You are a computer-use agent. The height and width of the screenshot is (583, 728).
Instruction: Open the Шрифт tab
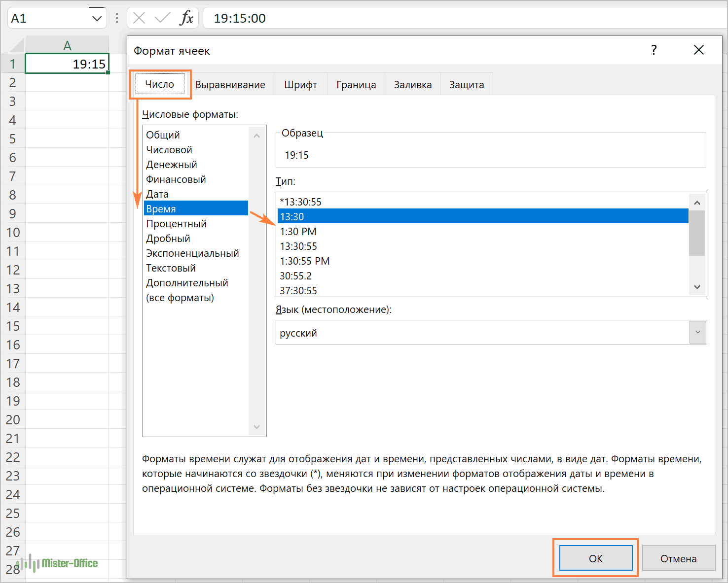click(x=300, y=85)
